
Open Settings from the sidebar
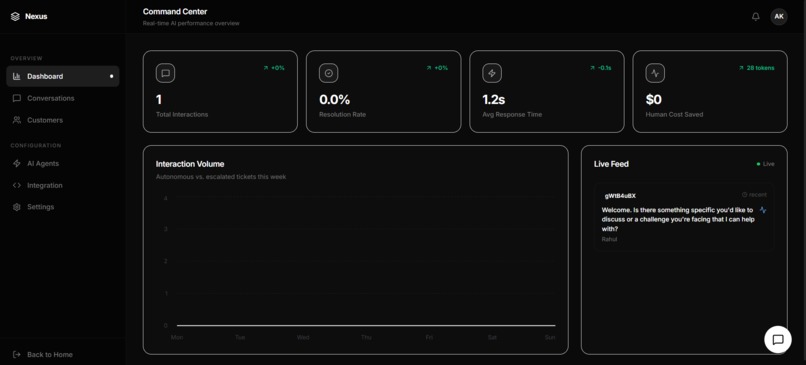point(63,207)
